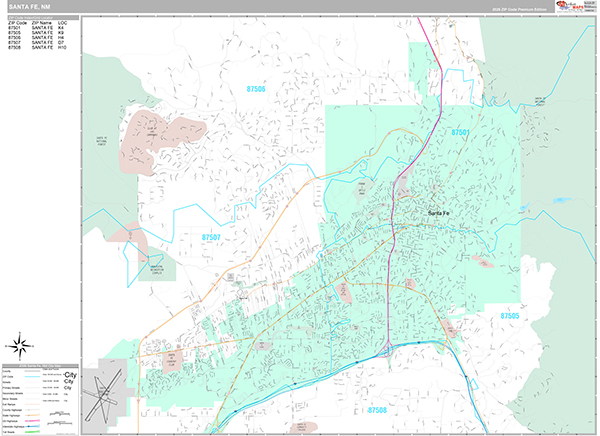Click the 87506 ZIP code label
The height and width of the screenshot is (436, 600).
(256, 89)
